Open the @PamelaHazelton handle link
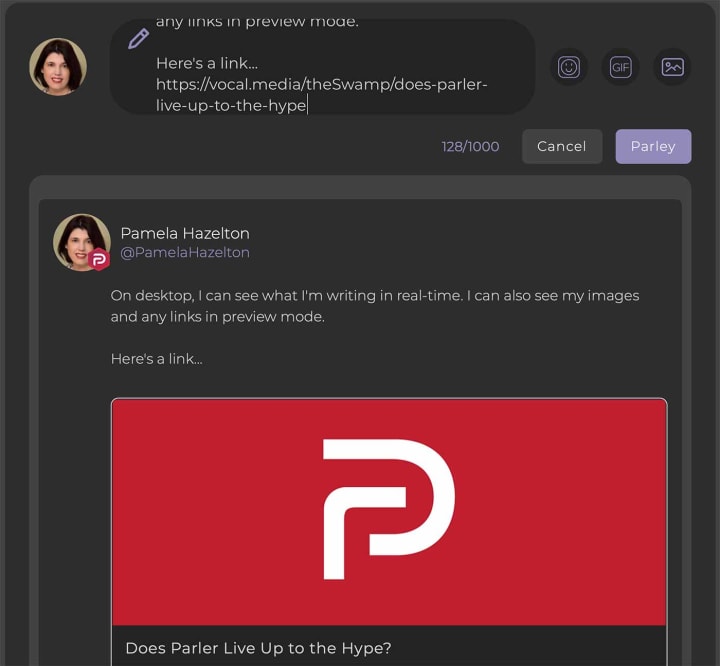 pos(185,252)
